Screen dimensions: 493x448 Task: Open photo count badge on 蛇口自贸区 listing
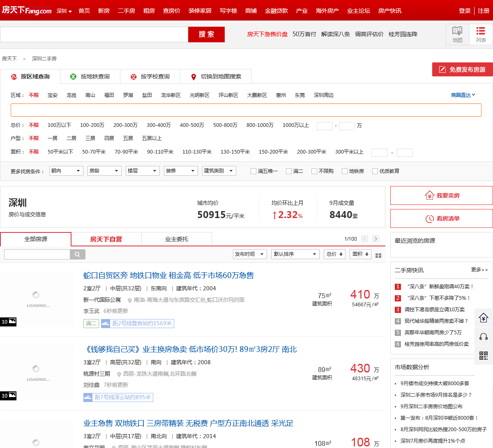pos(8,322)
